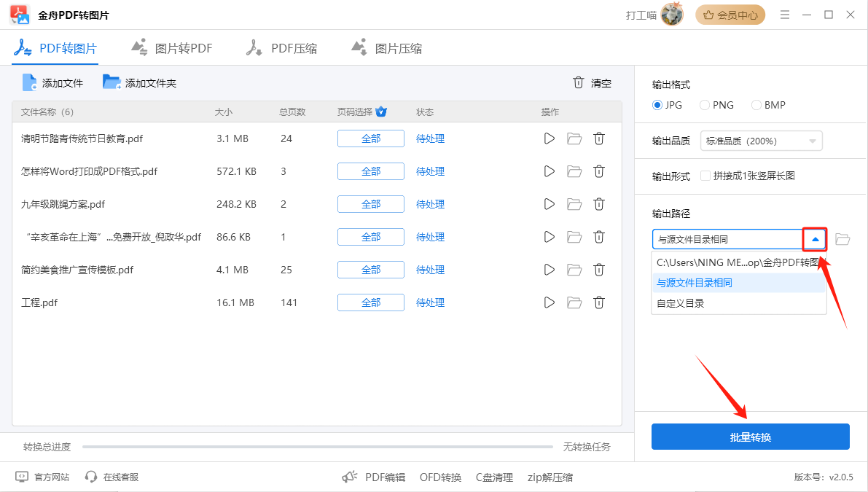The height and width of the screenshot is (492, 868).
Task: Start conversion of 辛亥革命在上海 pdf row
Action: (x=549, y=237)
